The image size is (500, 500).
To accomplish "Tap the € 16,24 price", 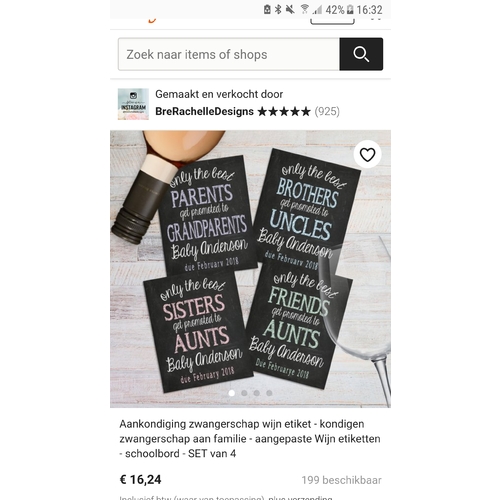I will (x=140, y=480).
